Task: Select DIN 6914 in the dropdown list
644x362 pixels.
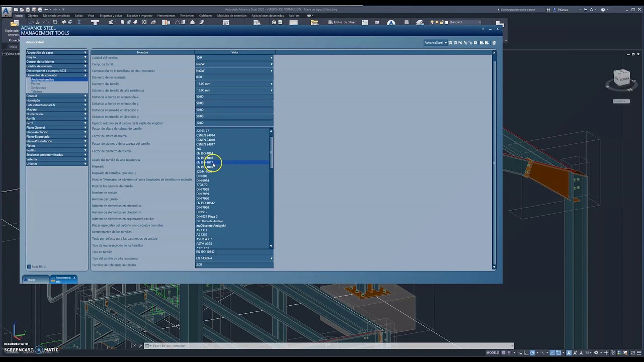Action: 232,180
